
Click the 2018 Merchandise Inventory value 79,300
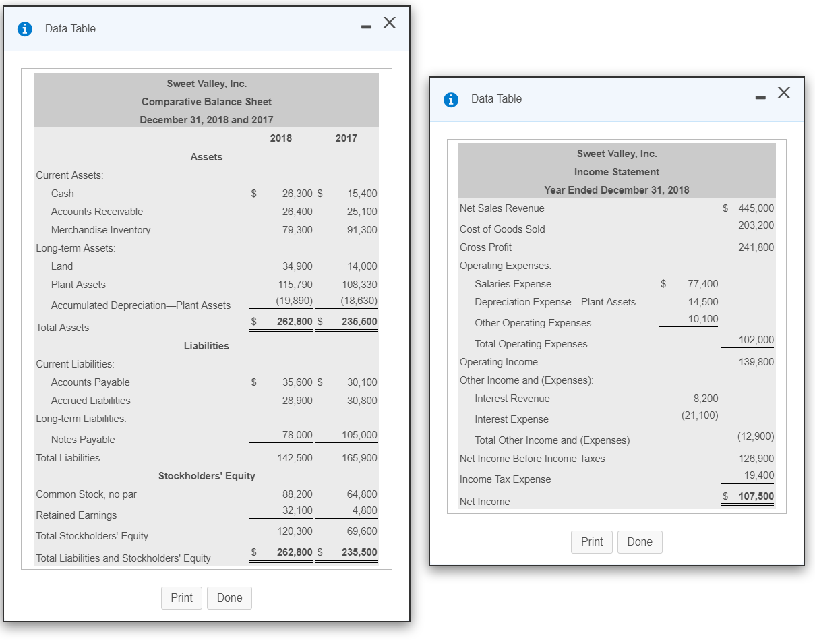297,230
